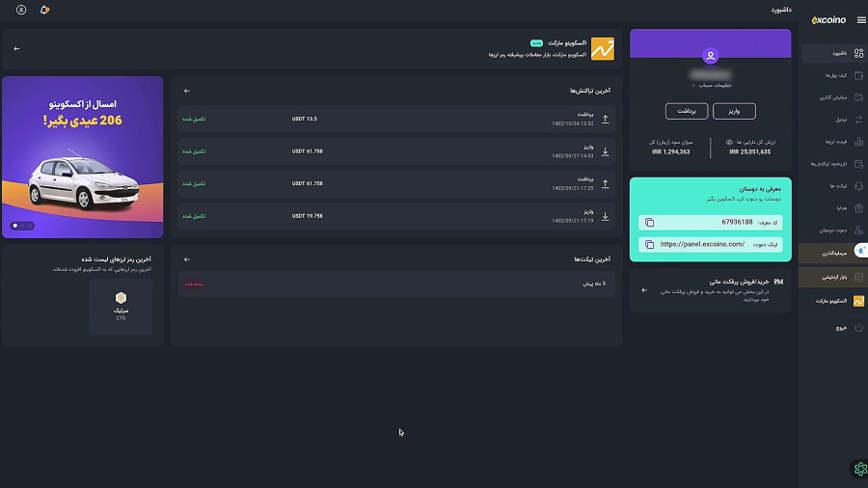This screenshot has width=868, height=488.
Task: Click the date 1402/09/27-14:53
Action: click(x=572, y=156)
